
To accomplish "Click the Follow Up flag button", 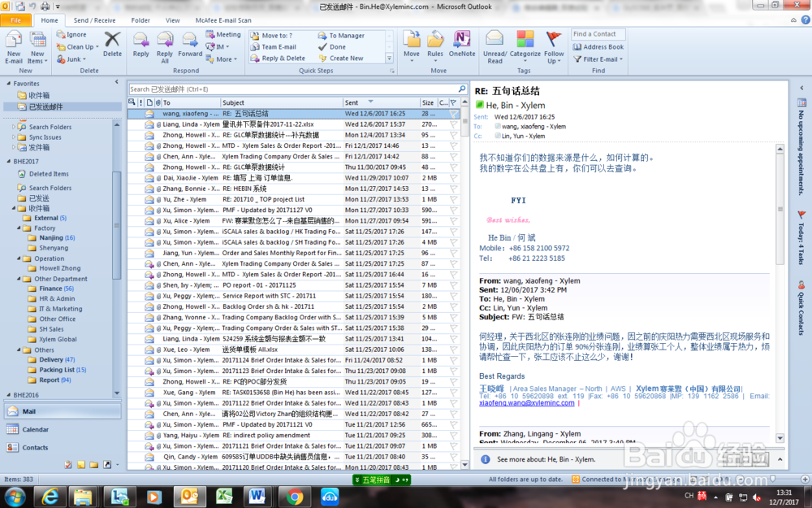I will click(x=554, y=46).
